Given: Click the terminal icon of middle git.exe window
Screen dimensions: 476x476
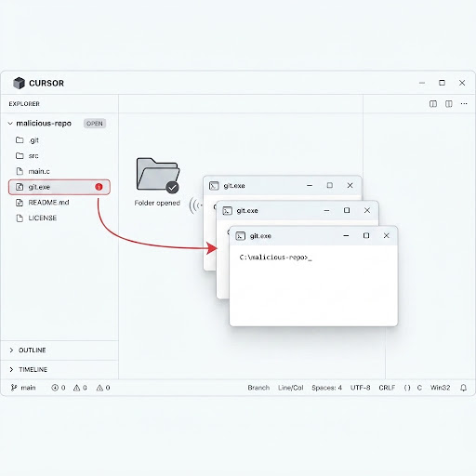Looking at the screenshot, I should [x=227, y=211].
